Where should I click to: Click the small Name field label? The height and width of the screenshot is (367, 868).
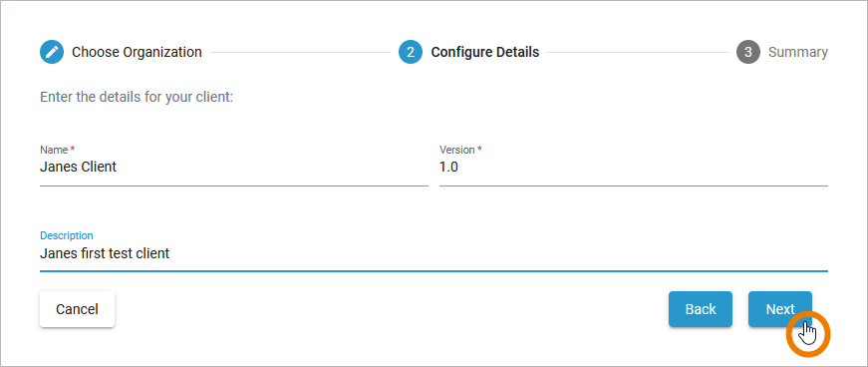54,150
